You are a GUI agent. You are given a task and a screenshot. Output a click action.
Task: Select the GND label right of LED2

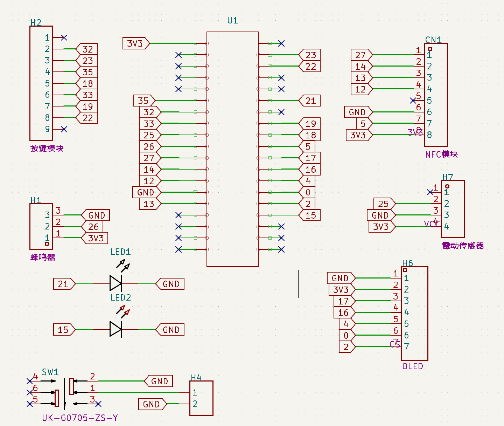click(170, 330)
